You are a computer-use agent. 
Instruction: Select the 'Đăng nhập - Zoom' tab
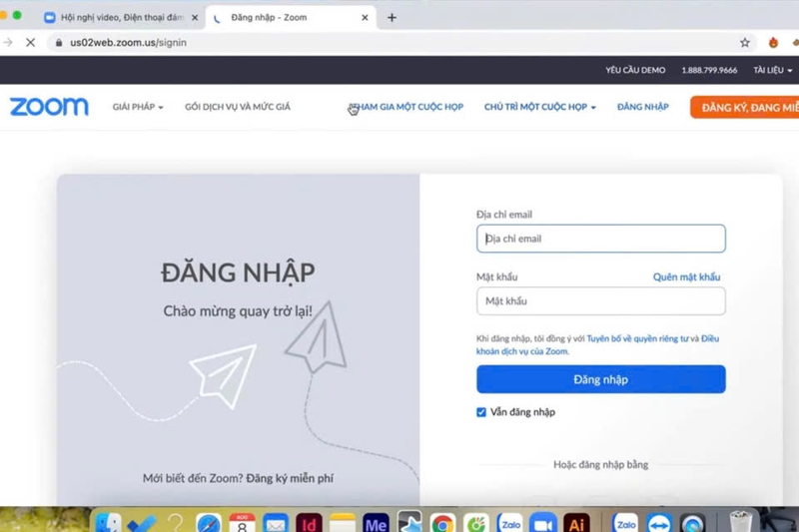pyautogui.click(x=269, y=18)
